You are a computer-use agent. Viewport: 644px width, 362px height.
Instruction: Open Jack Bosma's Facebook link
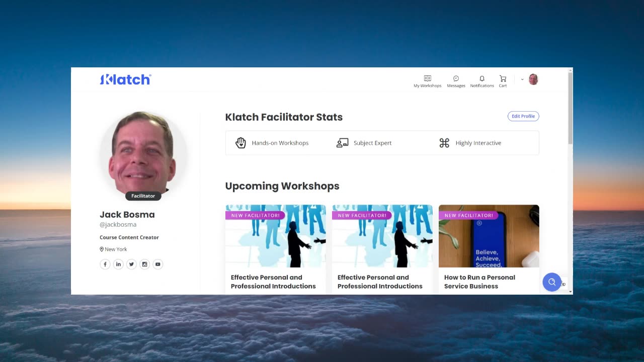coord(105,264)
